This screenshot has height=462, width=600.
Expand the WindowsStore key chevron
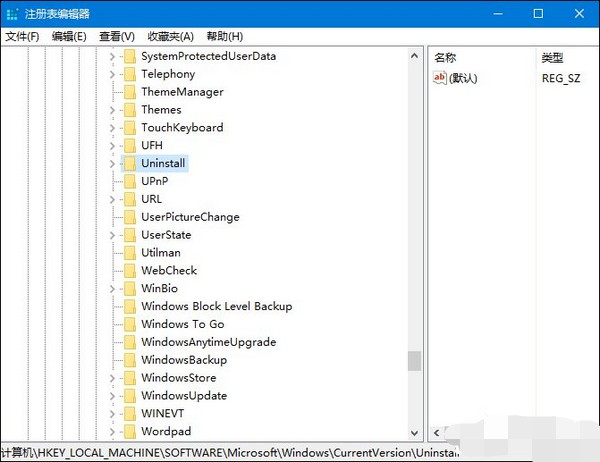[x=112, y=378]
